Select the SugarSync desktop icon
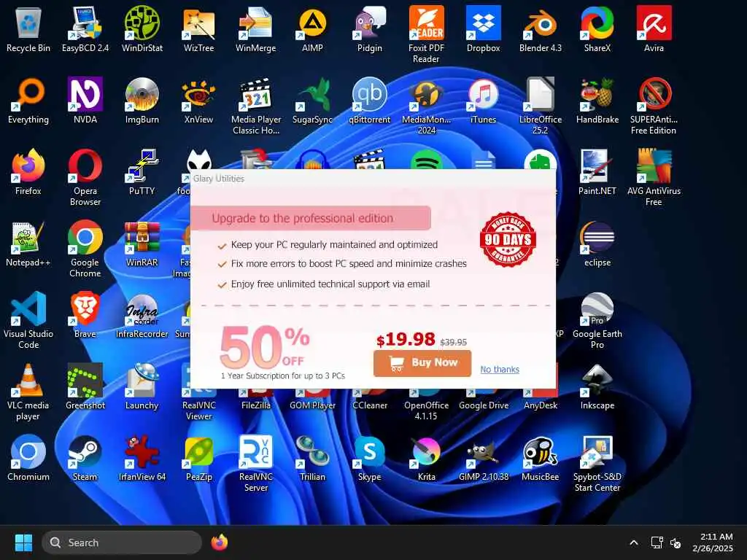This screenshot has width=747, height=560. (x=312, y=101)
